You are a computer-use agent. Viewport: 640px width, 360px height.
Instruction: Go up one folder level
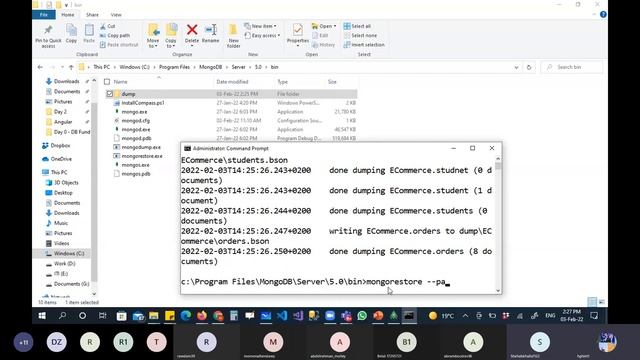pos(71,67)
